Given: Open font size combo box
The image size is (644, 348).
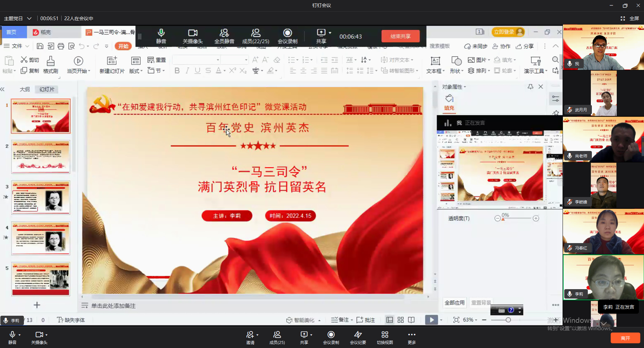Looking at the screenshot, I should coord(235,60).
